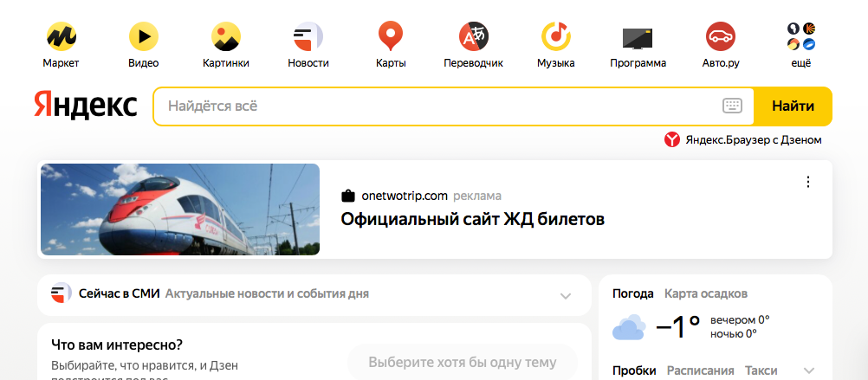
Task: Open the Программа TV icon
Action: 638,38
